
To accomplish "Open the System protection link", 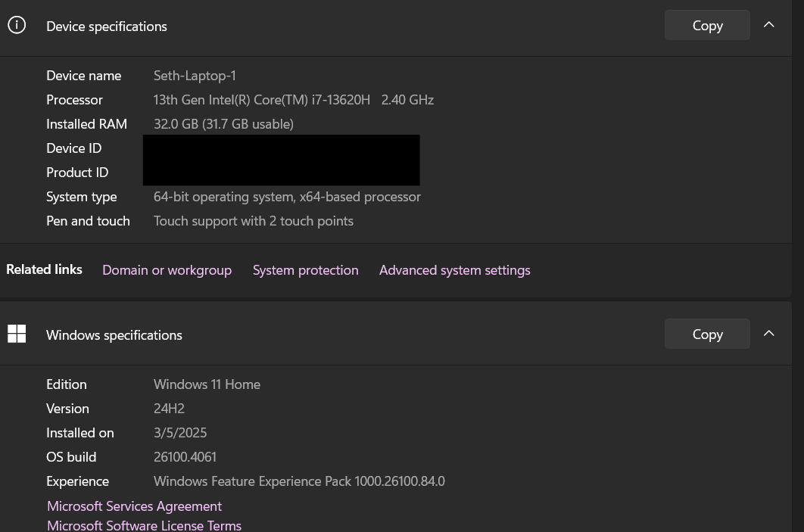I will click(x=305, y=270).
